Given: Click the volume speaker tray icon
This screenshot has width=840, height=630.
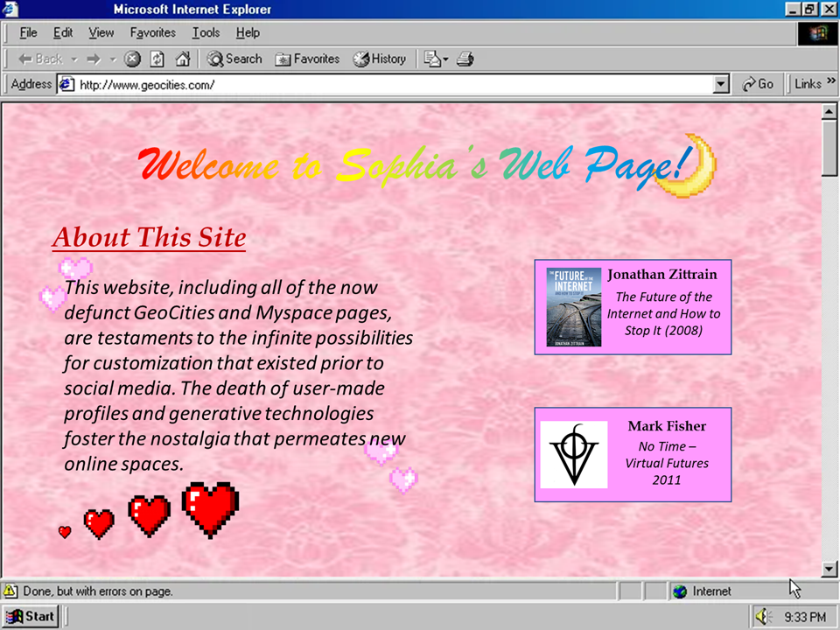Looking at the screenshot, I should pyautogui.click(x=763, y=617).
